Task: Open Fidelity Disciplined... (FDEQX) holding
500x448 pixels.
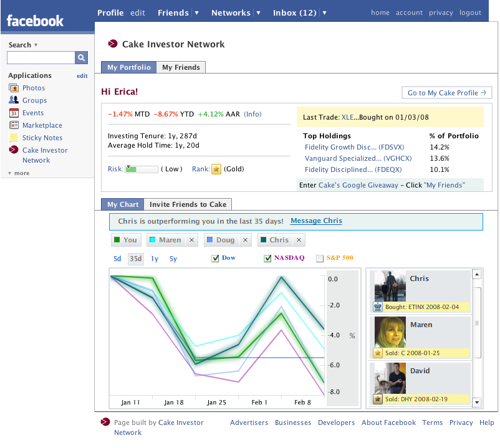Action: (353, 169)
